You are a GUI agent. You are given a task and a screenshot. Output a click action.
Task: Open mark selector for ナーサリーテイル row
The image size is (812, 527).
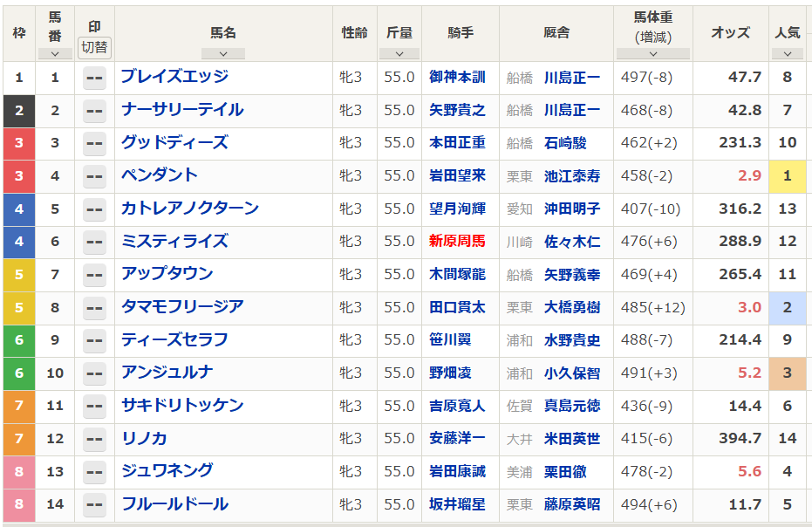tap(94, 111)
